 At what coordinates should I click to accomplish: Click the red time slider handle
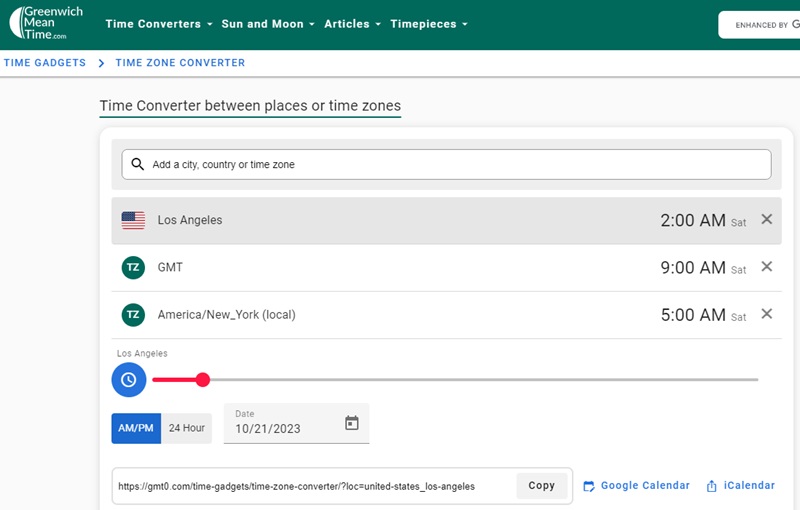click(x=203, y=380)
